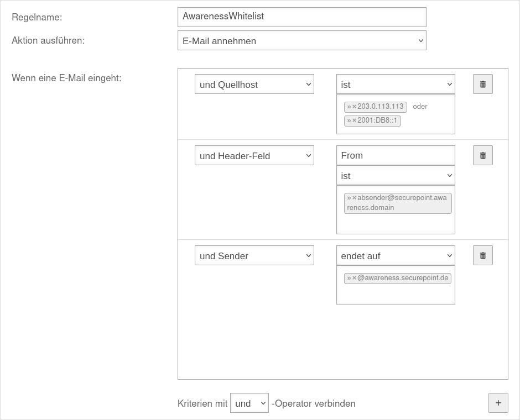
Task: Click the 'From' header name field
Action: point(396,155)
